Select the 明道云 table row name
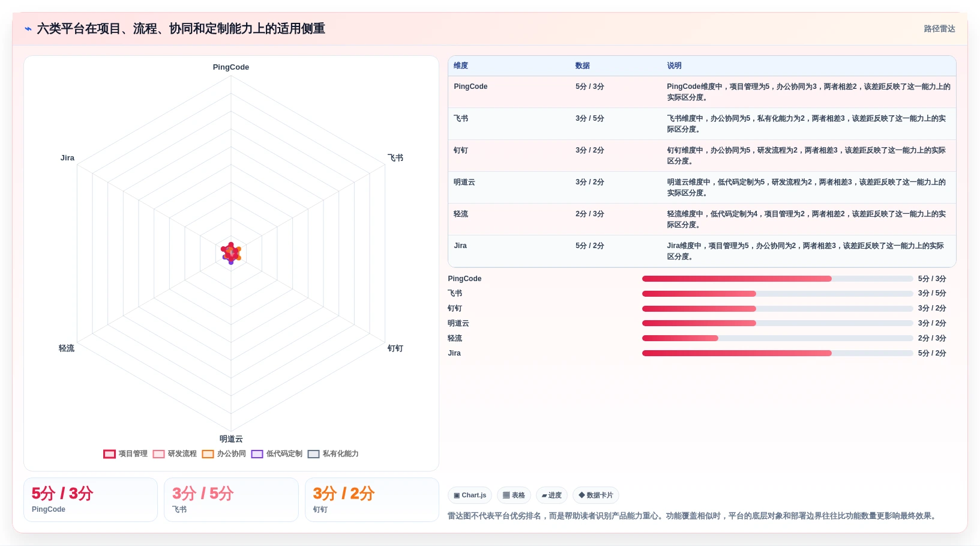980x546 pixels. pos(464,182)
